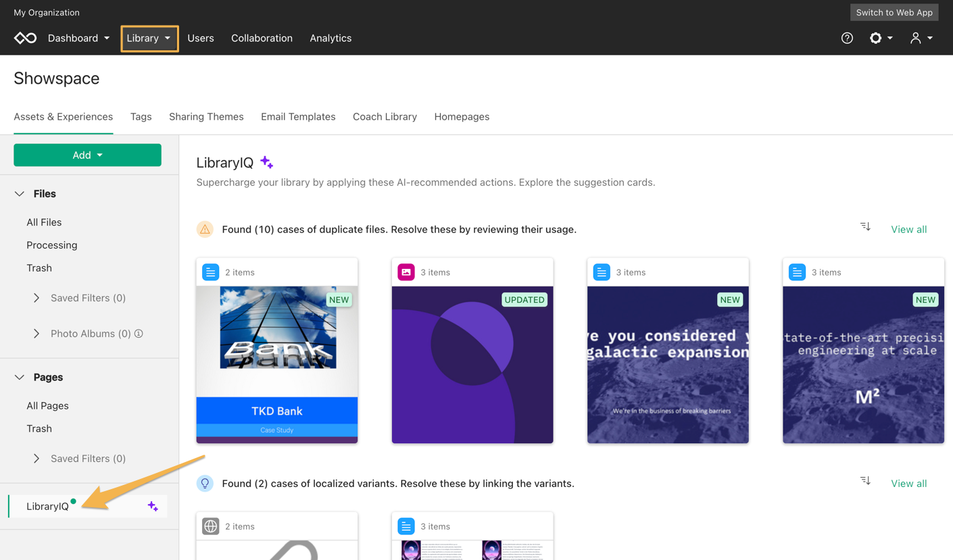
Task: Switch to the Homepages tab
Action: (462, 117)
